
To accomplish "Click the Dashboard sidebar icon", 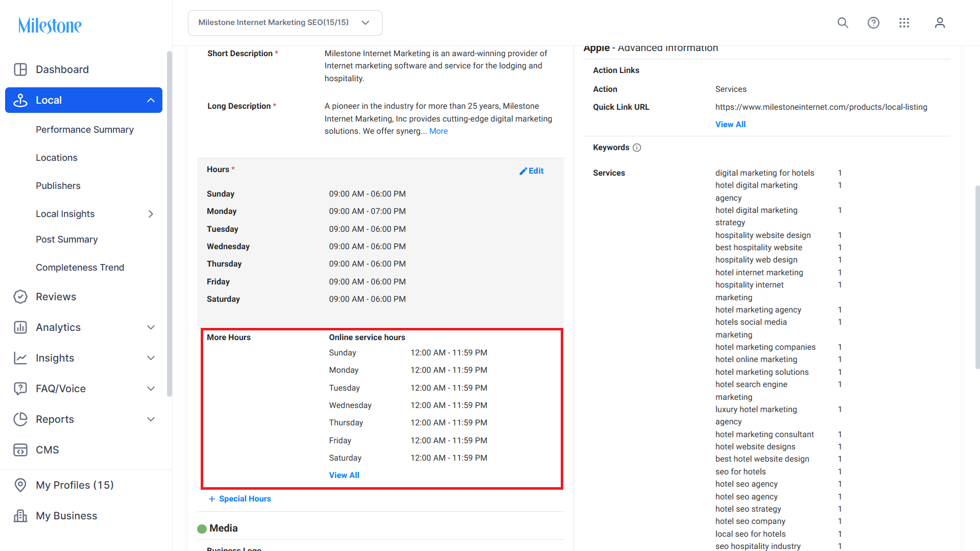I will (20, 69).
